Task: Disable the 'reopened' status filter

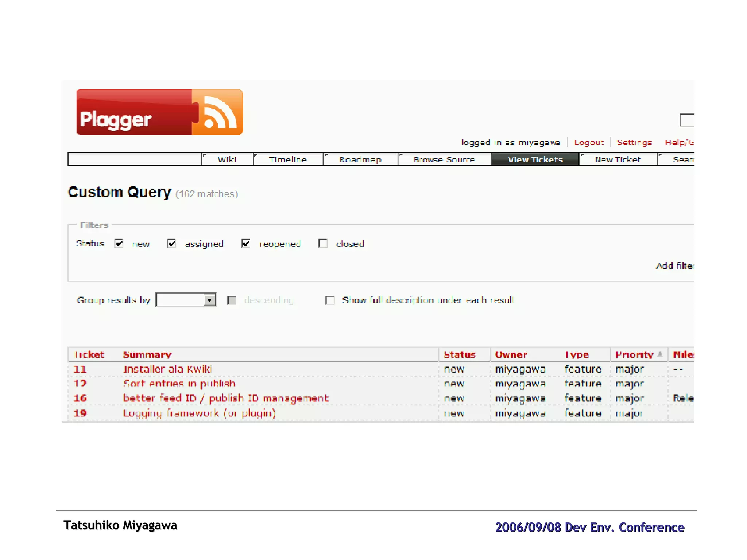Action: (x=245, y=243)
